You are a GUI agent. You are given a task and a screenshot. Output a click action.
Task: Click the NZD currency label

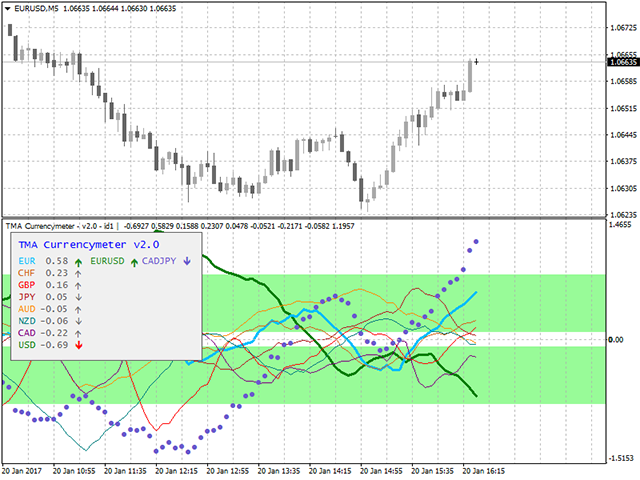tap(27, 321)
